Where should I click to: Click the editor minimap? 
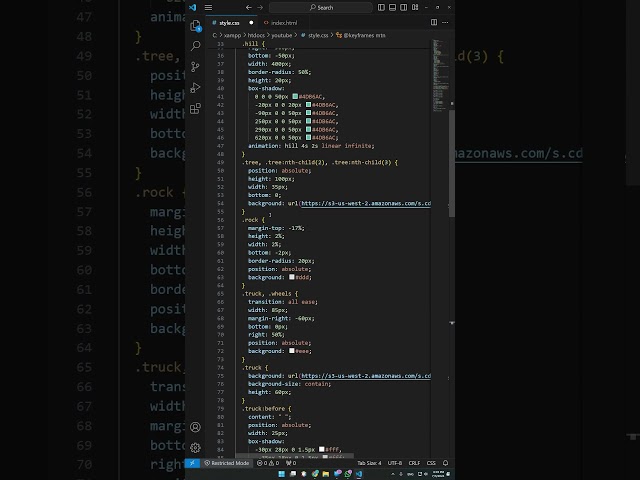(x=440, y=76)
